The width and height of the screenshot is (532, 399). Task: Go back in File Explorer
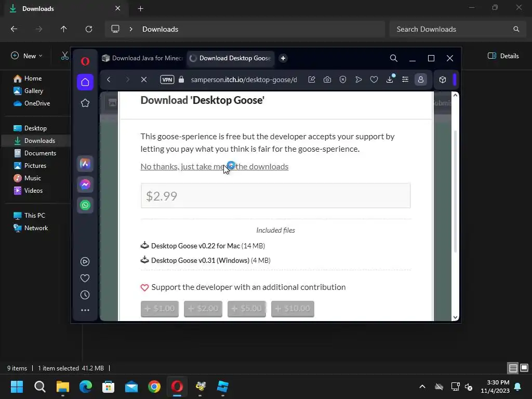[14, 29]
